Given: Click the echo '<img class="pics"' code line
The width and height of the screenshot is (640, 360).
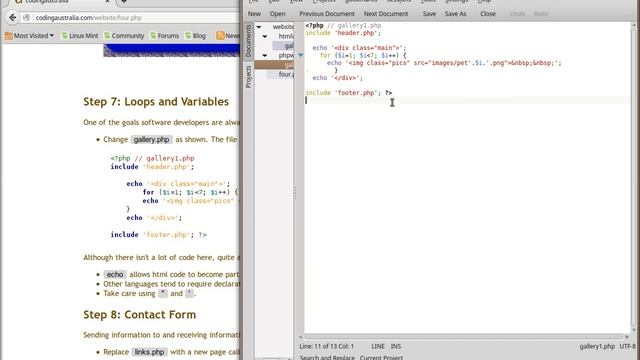Looking at the screenshot, I should point(444,63).
